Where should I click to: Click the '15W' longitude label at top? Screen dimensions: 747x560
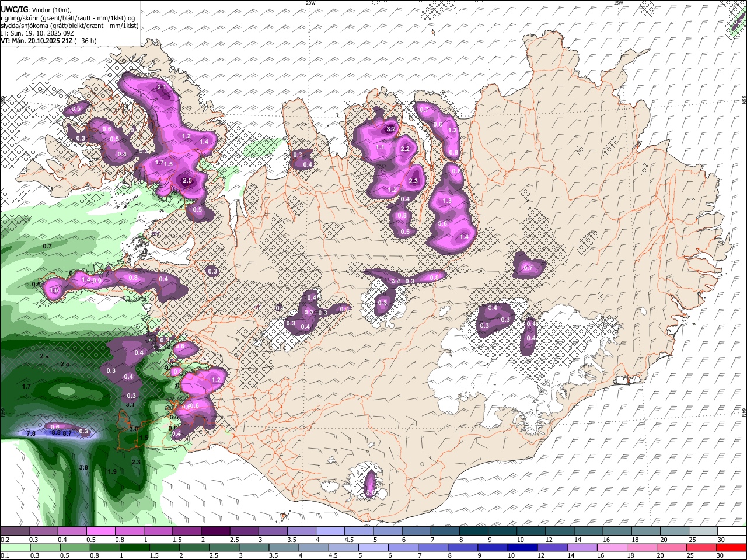619,3
